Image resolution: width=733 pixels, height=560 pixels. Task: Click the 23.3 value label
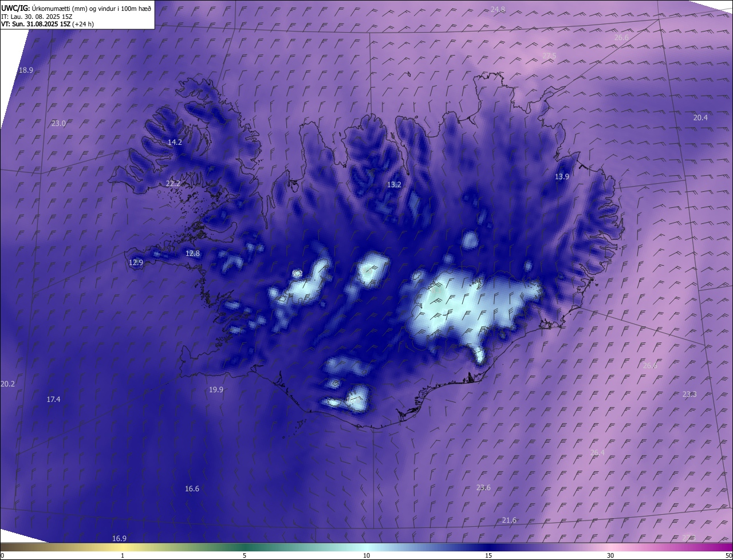[689, 394]
